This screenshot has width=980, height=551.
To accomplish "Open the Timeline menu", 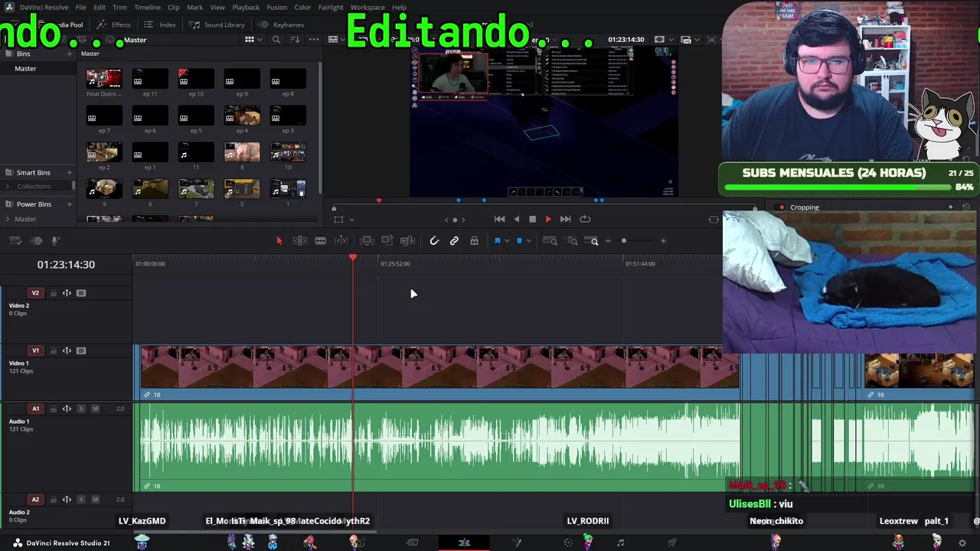I will [147, 8].
